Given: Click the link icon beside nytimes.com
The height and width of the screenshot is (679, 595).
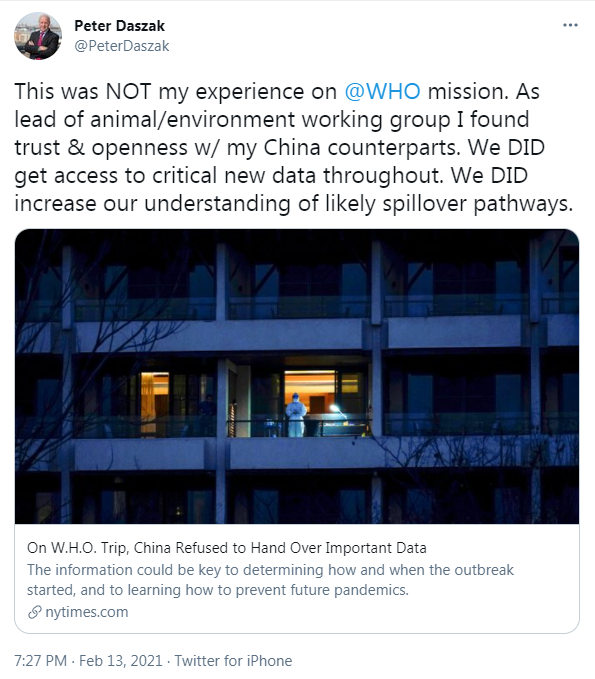Looking at the screenshot, I should tap(34, 612).
